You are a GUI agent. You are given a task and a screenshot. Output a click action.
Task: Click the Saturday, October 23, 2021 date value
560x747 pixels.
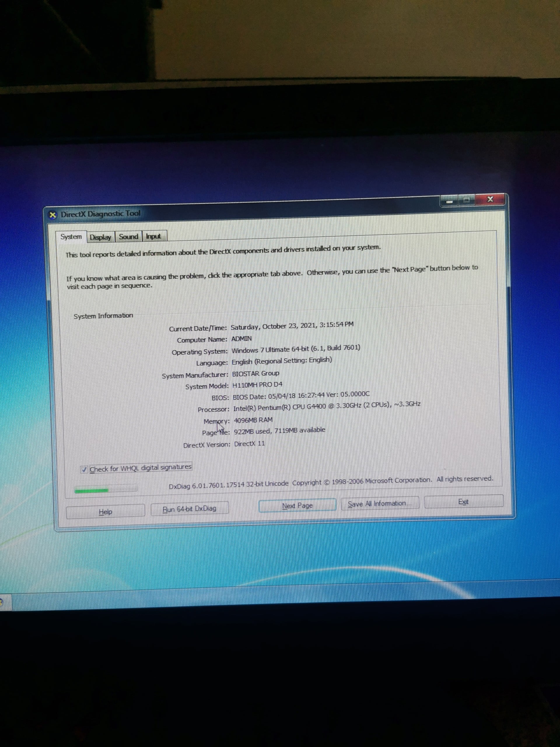coord(292,326)
